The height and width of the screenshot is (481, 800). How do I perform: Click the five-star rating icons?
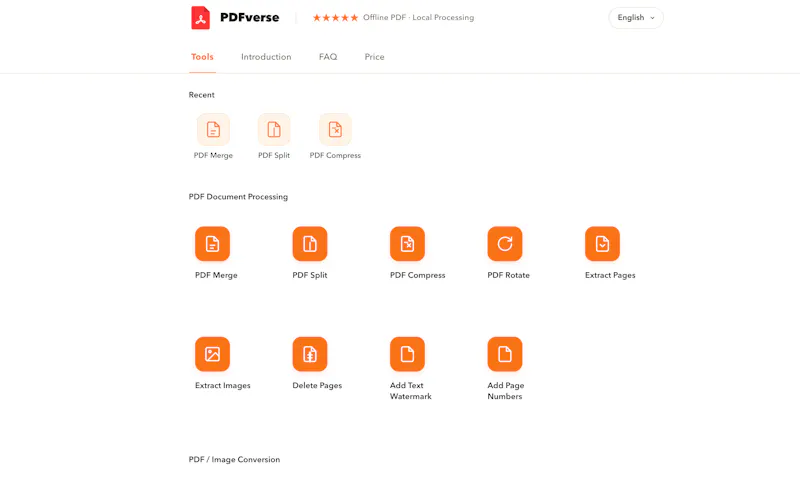click(335, 18)
